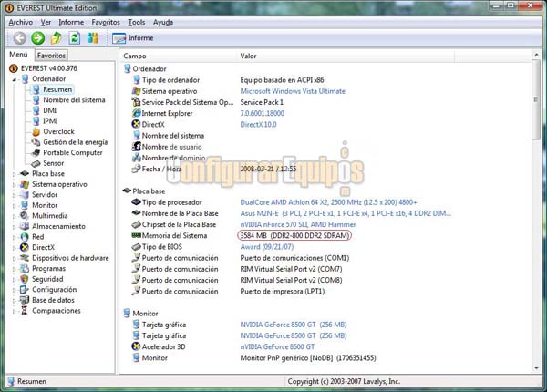The image size is (547, 392).
Task: Click the Red network globe icon
Action: point(25,237)
